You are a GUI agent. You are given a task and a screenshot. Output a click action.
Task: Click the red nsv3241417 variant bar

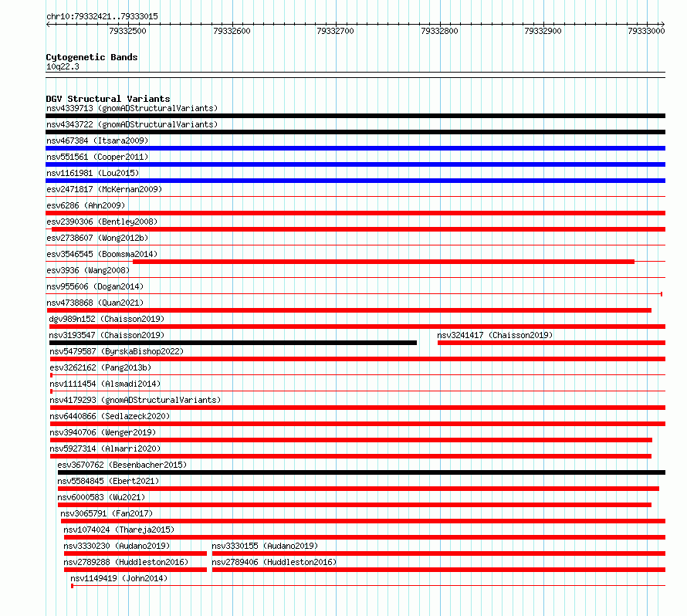click(552, 343)
